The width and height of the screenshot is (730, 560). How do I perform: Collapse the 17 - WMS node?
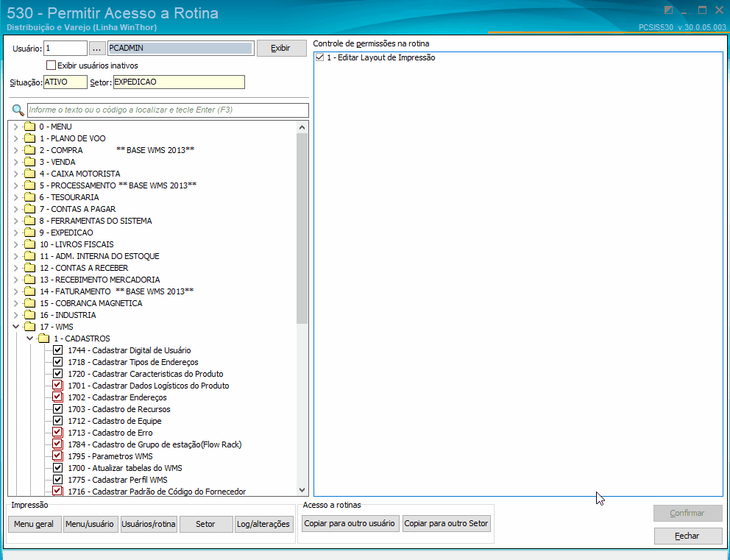point(16,327)
